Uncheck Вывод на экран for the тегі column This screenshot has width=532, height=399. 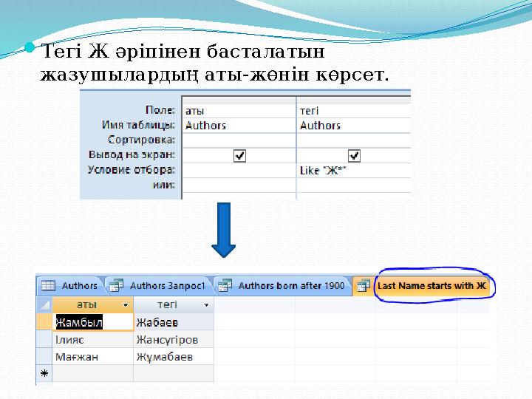[x=354, y=156]
